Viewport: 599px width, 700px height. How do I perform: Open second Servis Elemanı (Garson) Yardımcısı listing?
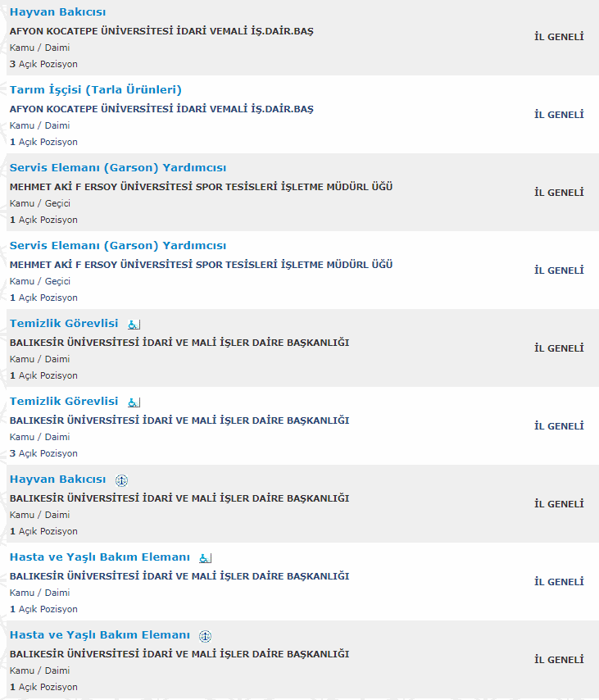click(x=118, y=246)
